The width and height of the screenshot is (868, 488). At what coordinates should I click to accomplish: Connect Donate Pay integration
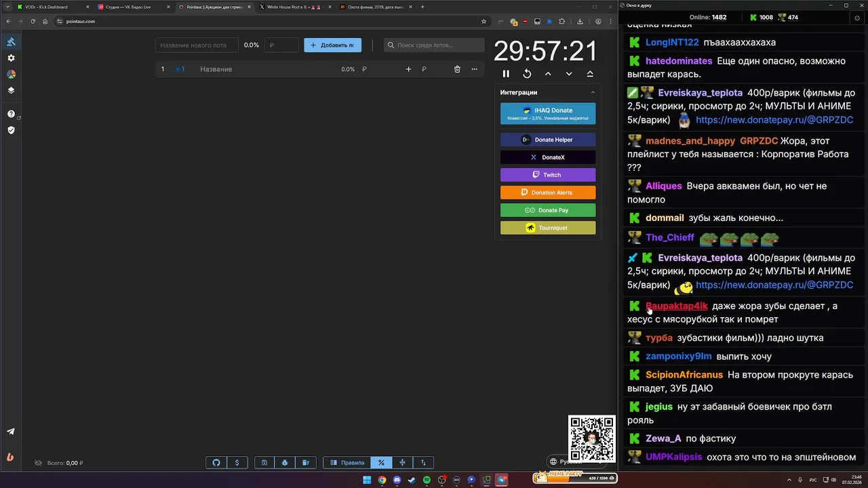[x=548, y=210]
